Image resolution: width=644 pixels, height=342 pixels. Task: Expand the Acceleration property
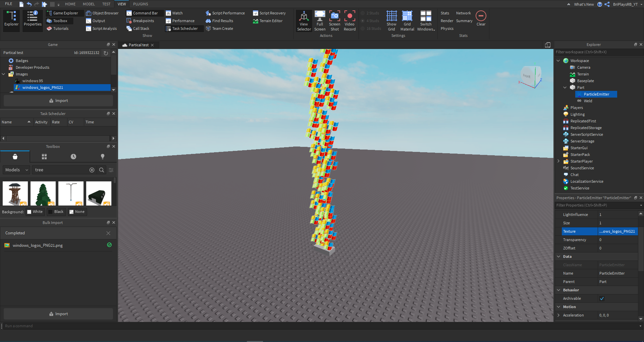click(558, 315)
